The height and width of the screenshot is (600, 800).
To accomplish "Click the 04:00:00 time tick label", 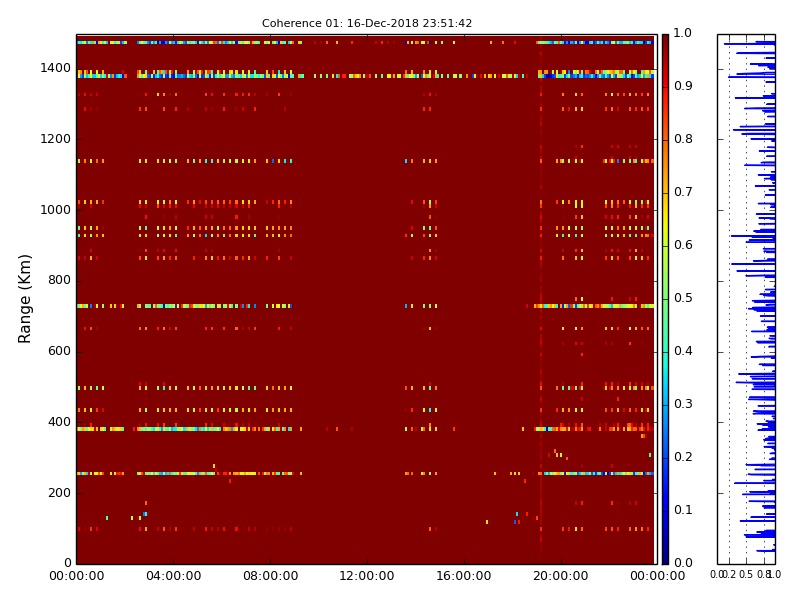I will tap(173, 576).
